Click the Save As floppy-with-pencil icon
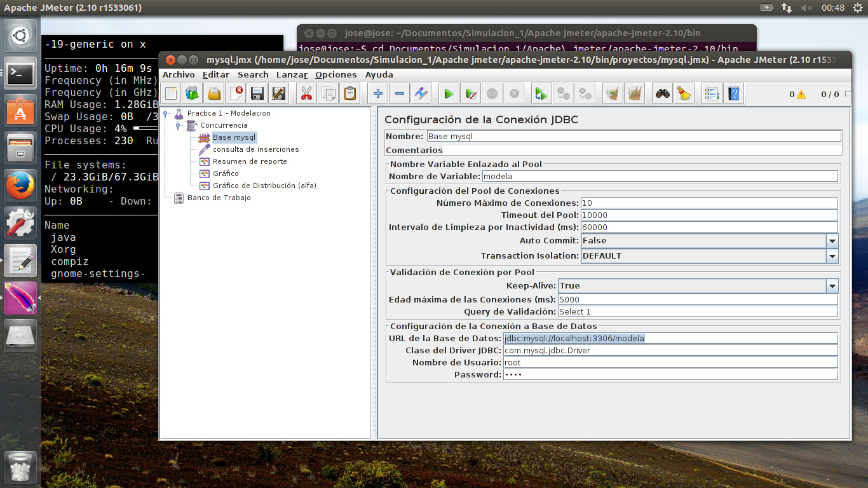868x488 pixels. pos(278,93)
